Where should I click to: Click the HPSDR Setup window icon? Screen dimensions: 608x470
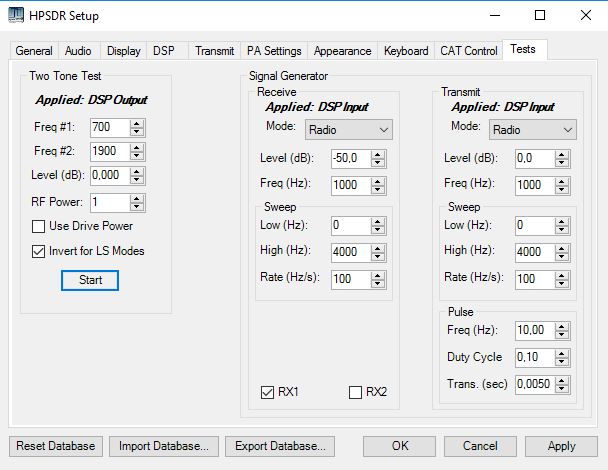click(x=16, y=15)
